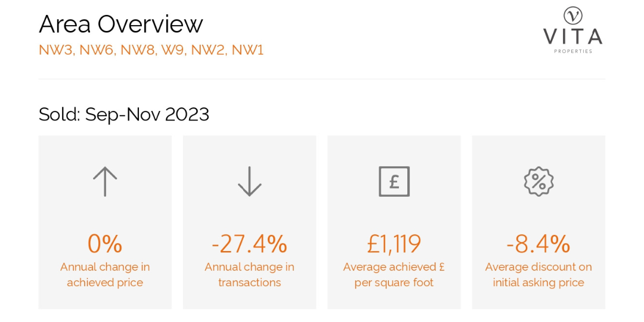Click the Sold: Sep-Nov 2023 heading
The width and height of the screenshot is (644, 322).
124,114
